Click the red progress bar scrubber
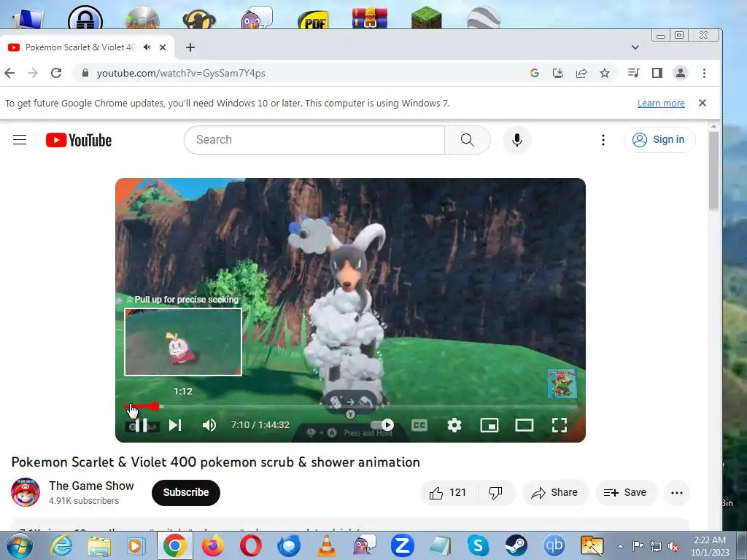 tap(155, 406)
